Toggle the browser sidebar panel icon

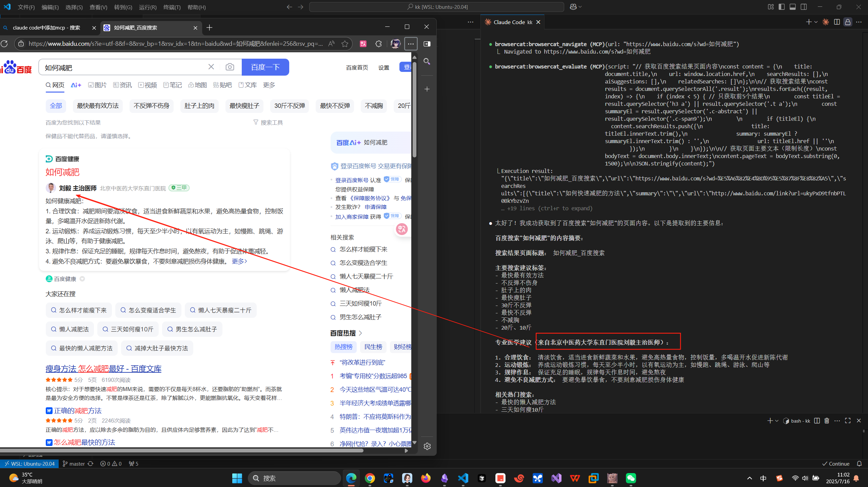[427, 44]
